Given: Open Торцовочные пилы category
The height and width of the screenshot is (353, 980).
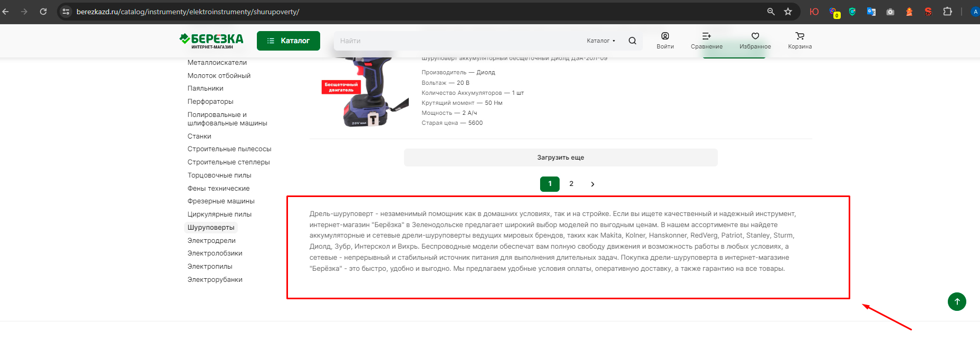Looking at the screenshot, I should [x=219, y=175].
